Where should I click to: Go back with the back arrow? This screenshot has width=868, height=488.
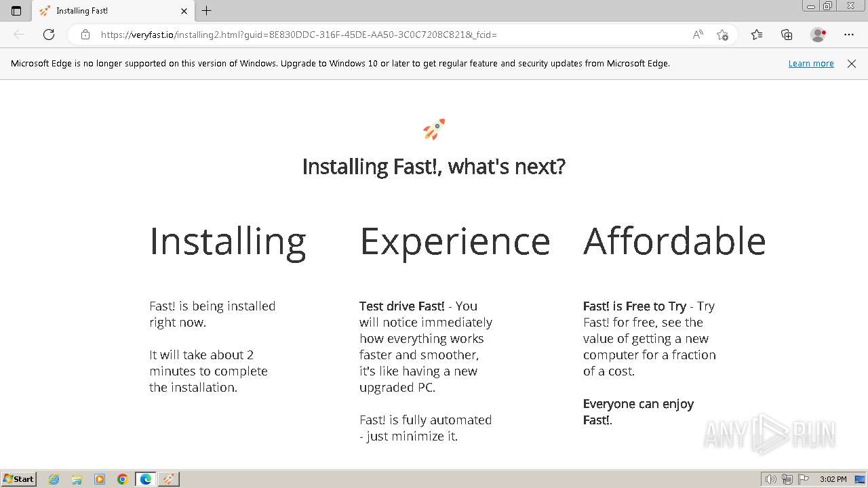click(x=19, y=35)
